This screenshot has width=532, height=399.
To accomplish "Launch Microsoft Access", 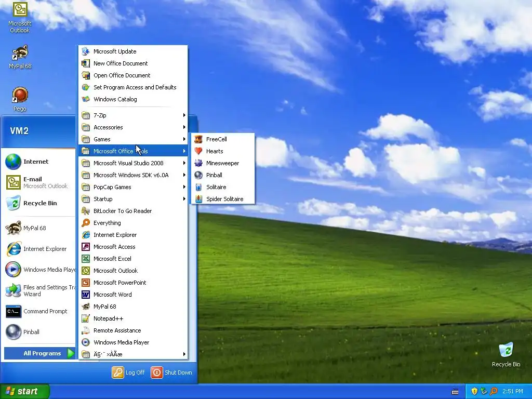I will [x=133, y=247].
